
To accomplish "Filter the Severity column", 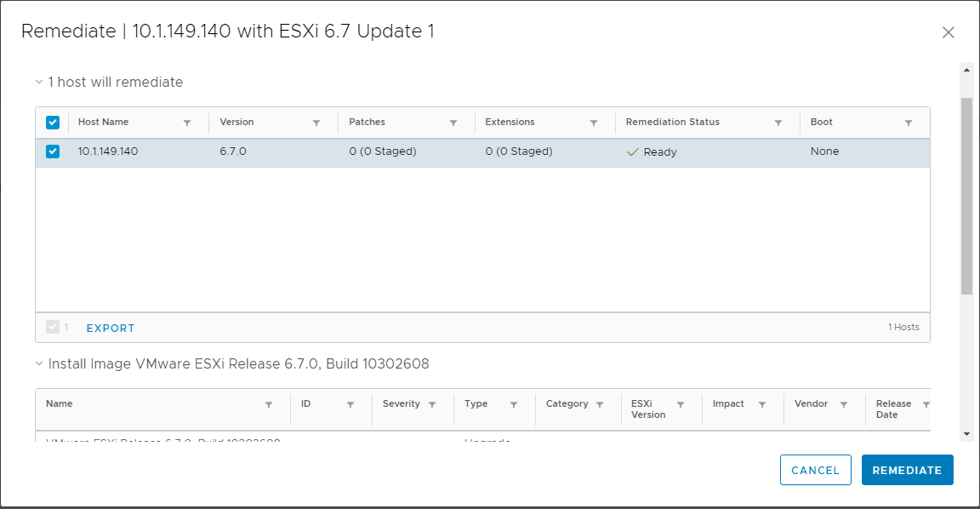I will 432,404.
